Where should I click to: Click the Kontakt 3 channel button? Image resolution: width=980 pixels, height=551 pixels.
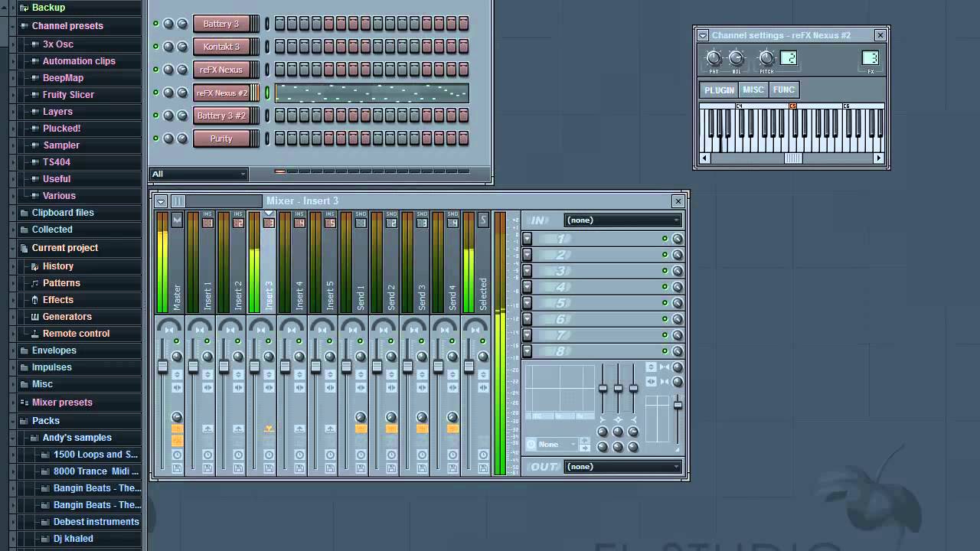tap(221, 47)
